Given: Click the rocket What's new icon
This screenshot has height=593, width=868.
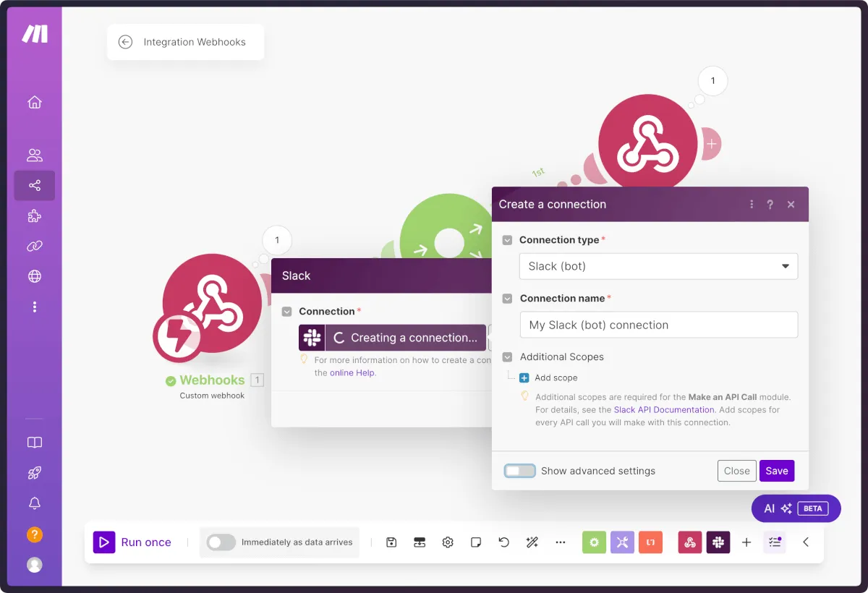Looking at the screenshot, I should pyautogui.click(x=35, y=473).
